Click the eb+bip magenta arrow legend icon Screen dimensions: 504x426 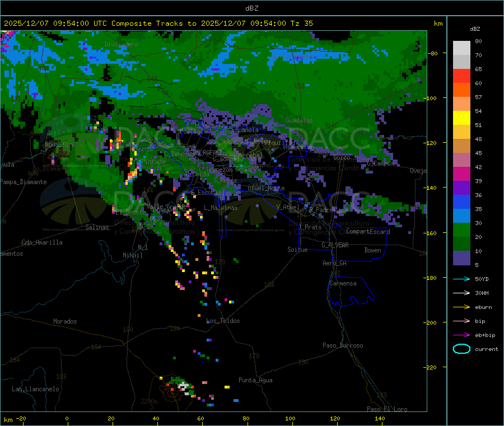coord(461,335)
